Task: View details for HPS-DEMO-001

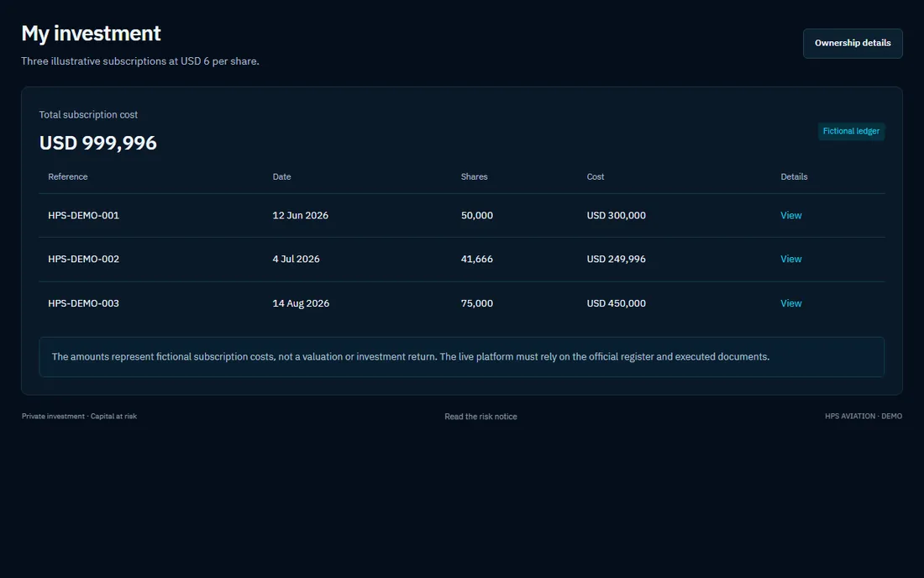Action: pos(790,216)
